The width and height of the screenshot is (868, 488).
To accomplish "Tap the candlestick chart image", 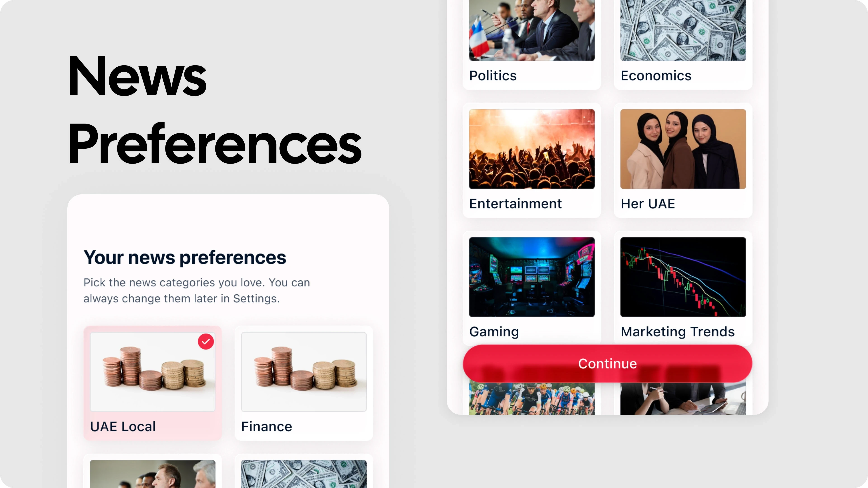I will pyautogui.click(x=683, y=277).
